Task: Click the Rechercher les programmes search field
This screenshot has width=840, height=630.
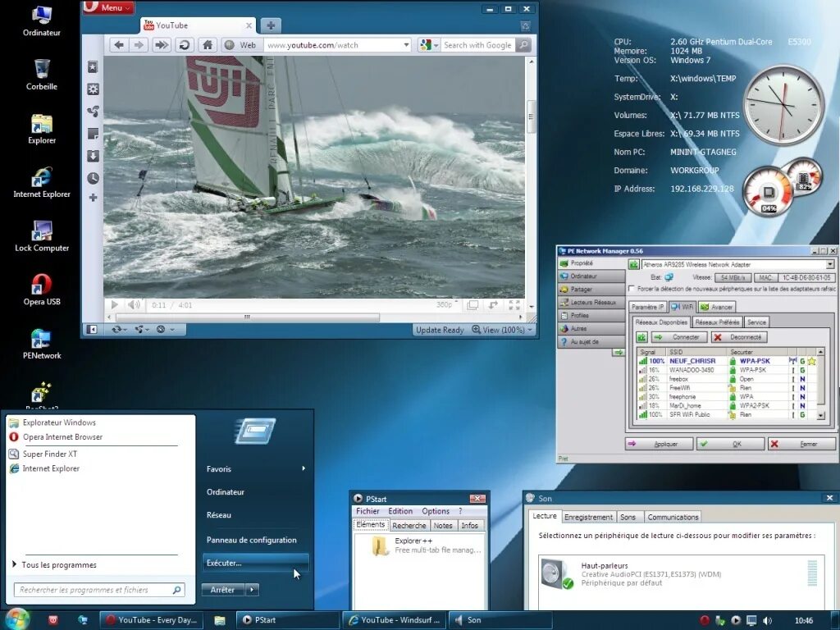Action: pyautogui.click(x=99, y=590)
